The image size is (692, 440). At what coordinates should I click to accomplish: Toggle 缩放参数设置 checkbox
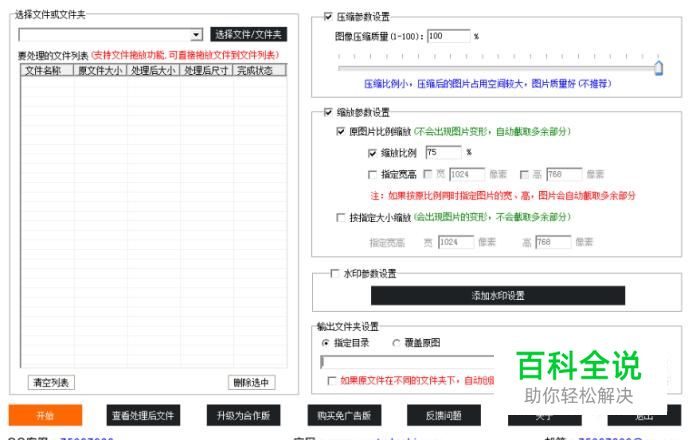[328, 112]
